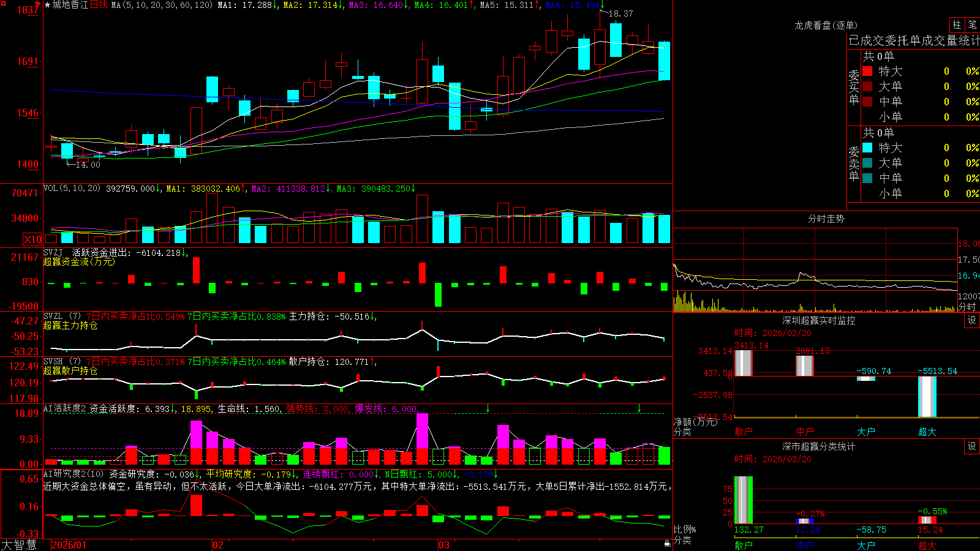Open 设 settings for 深圳超赢实时监控 panel
This screenshot has width=980, height=551.
[972, 320]
